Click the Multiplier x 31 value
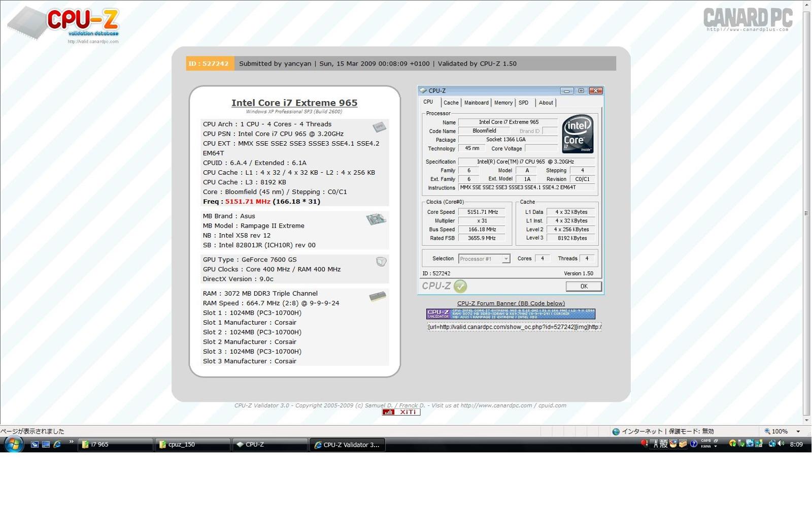The height and width of the screenshot is (508, 812). coord(482,220)
